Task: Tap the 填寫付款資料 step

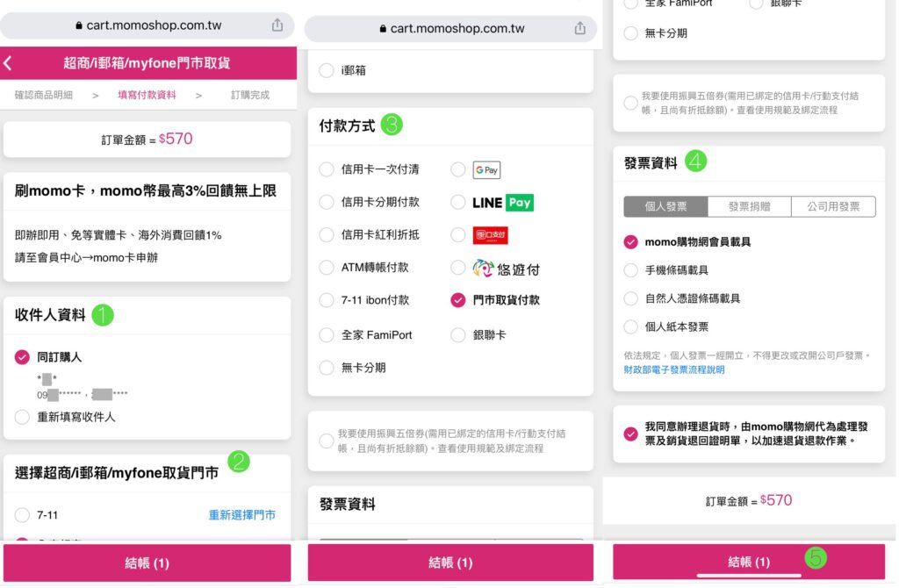Action: [x=147, y=95]
